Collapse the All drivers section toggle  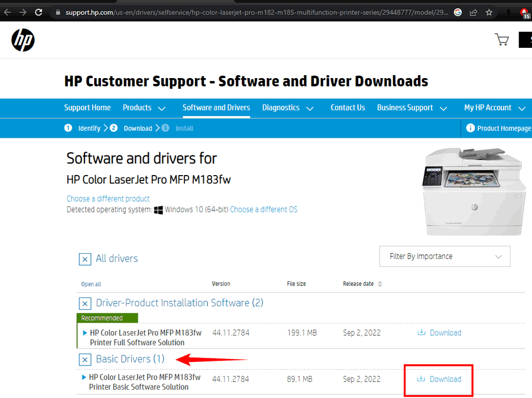tap(85, 259)
